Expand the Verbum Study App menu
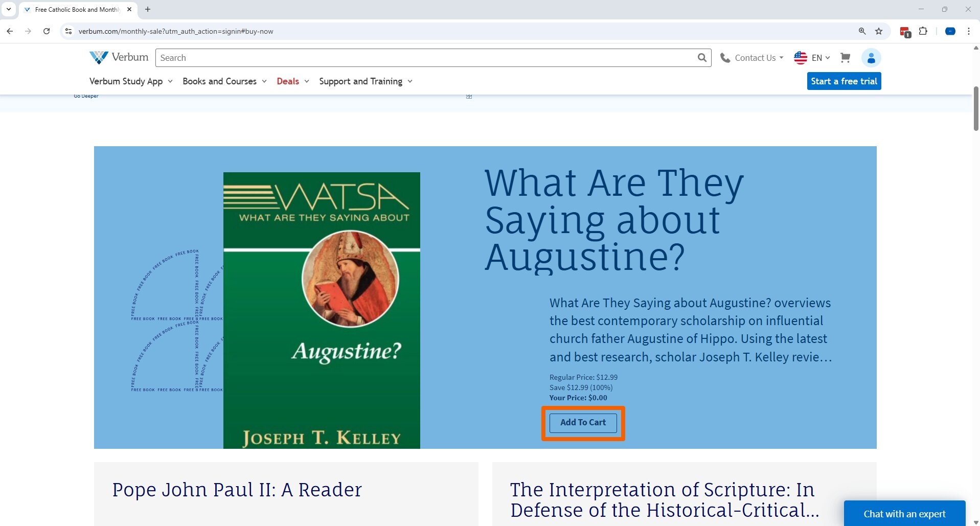Screen dimensions: 980x526 (x=131, y=81)
